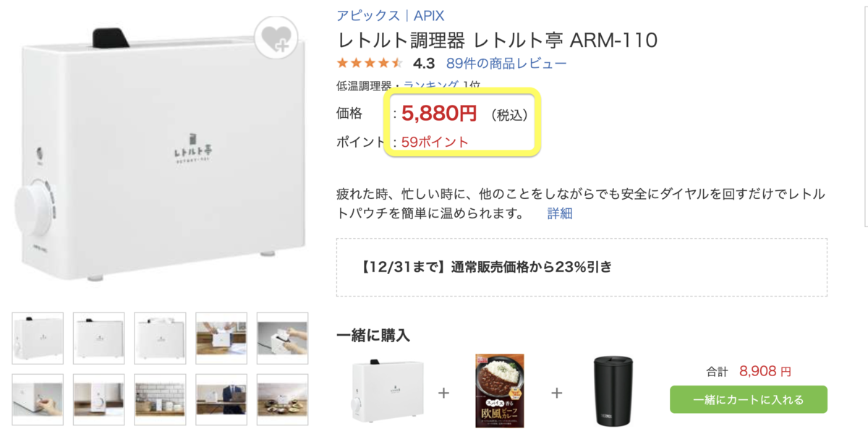The height and width of the screenshot is (434, 868).
Task: Select the second thumbnail in bottom row
Action: tap(99, 399)
